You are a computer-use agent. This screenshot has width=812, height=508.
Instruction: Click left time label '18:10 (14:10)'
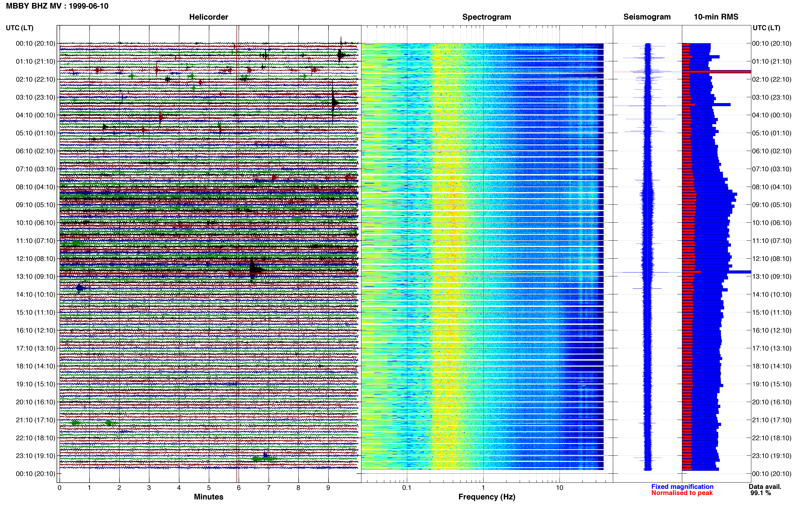(36, 366)
